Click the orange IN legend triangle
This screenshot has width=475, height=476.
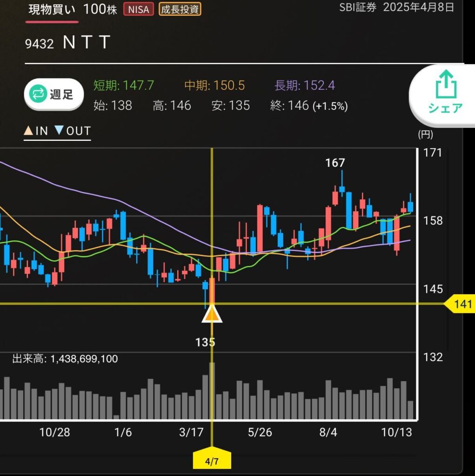point(28,131)
